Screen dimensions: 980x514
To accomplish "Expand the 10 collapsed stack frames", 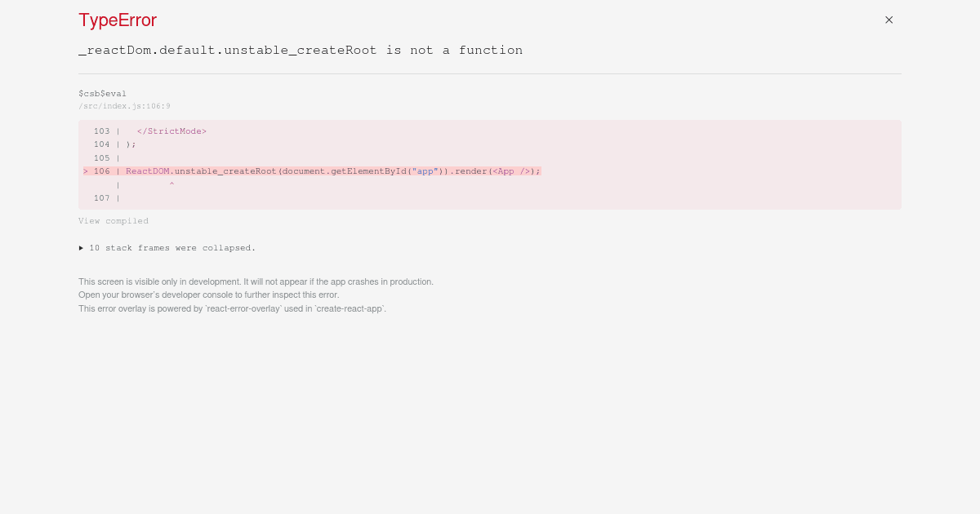I will click(172, 248).
